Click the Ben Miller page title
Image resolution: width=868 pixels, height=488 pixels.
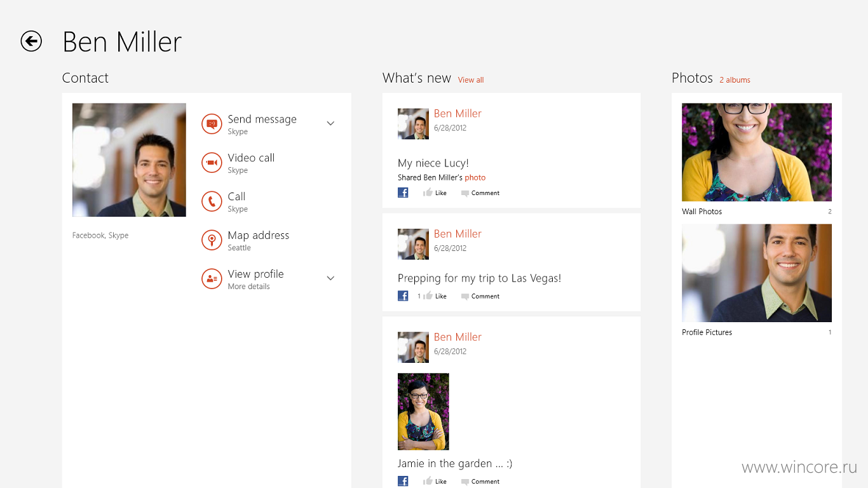pyautogui.click(x=122, y=42)
